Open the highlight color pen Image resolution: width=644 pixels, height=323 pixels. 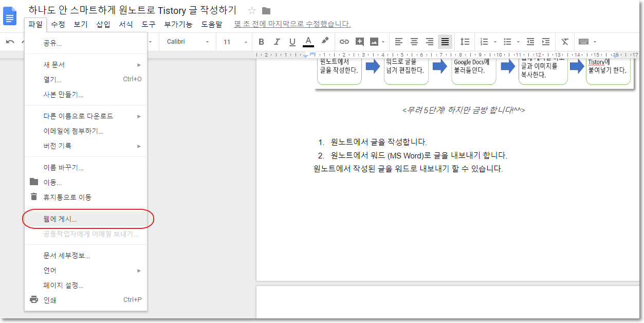pos(324,41)
